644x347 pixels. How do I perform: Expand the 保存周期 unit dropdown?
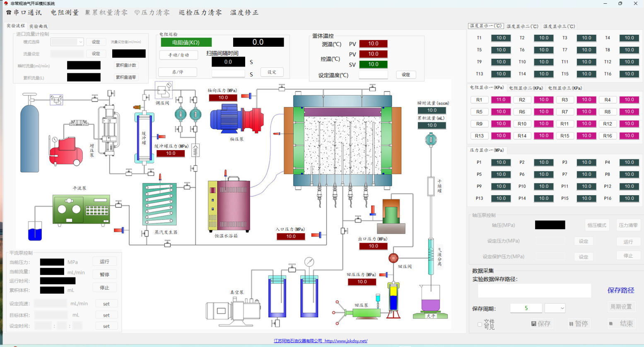pos(555,308)
